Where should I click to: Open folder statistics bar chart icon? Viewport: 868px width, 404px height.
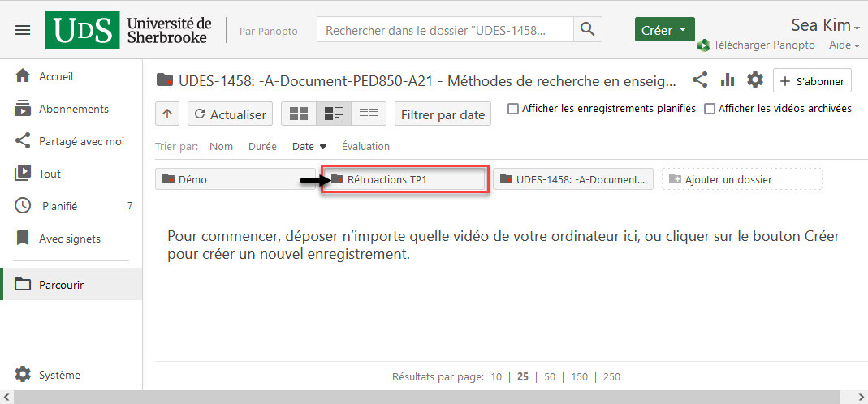pyautogui.click(x=728, y=80)
